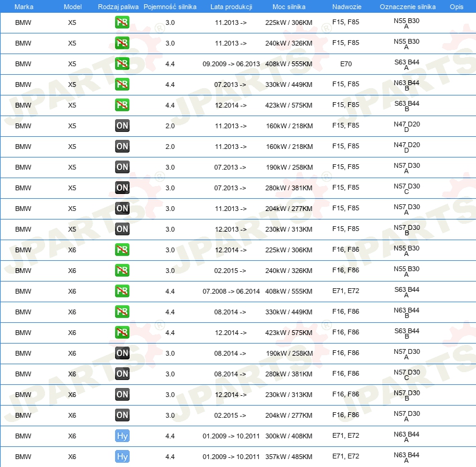
Task: Click the PB petrol icon for X5 408kW/555KM
Action: [x=122, y=64]
